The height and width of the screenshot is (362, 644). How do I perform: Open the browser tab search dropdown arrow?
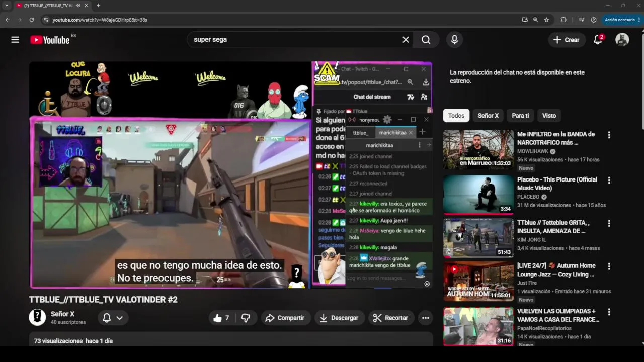click(7, 6)
